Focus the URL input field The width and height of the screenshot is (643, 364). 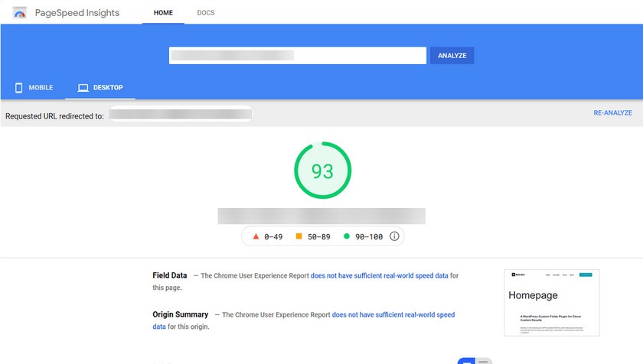pyautogui.click(x=297, y=56)
